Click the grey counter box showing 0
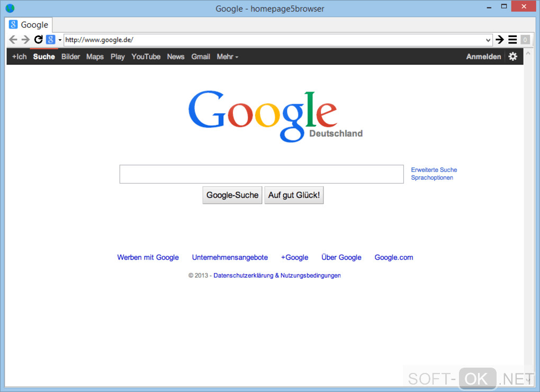 tap(525, 40)
